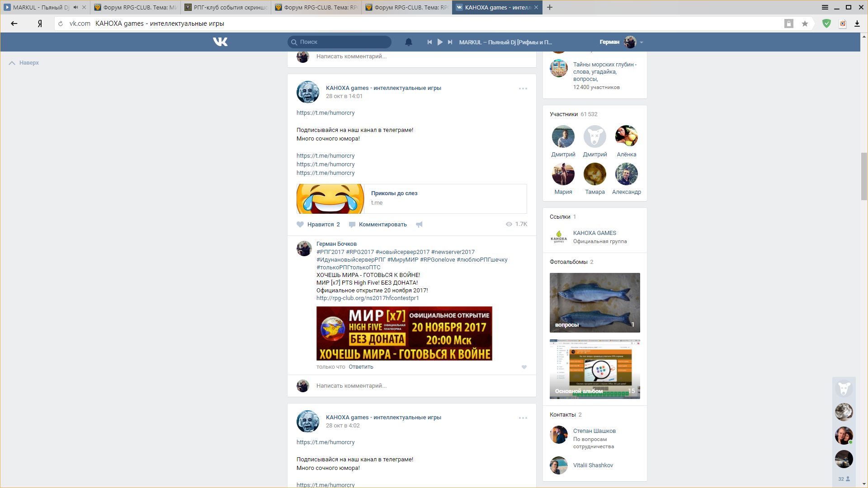
Task: Open Фотоальбомы section header
Action: coord(571,262)
